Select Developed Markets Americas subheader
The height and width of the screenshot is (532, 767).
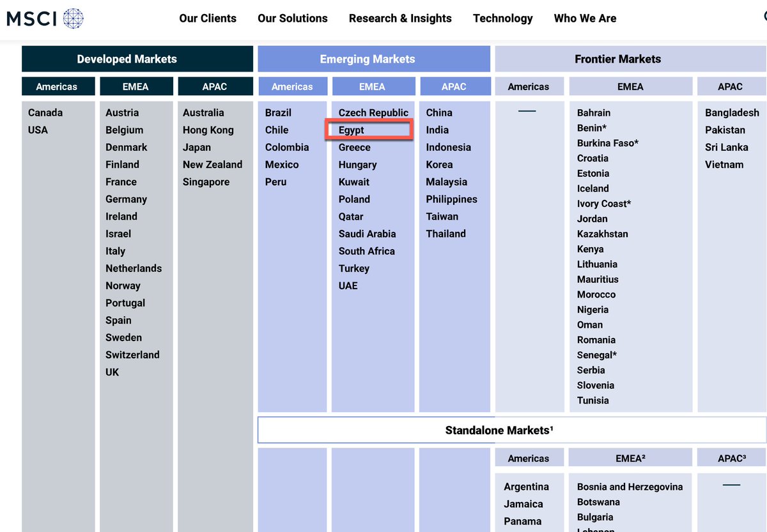point(57,86)
